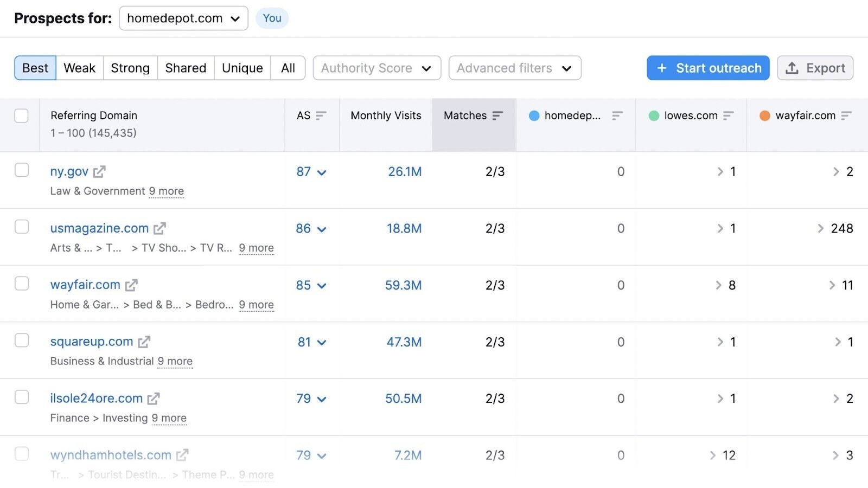This screenshot has height=488, width=868.
Task: Select the Best tab
Action: pyautogui.click(x=35, y=68)
